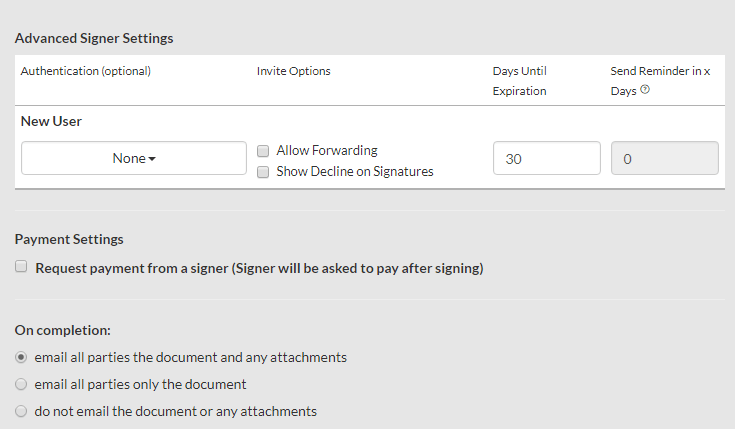Screen dimensions: 735x429
Task: Enable the Allow Forwarding checkbox
Action: pos(263,151)
